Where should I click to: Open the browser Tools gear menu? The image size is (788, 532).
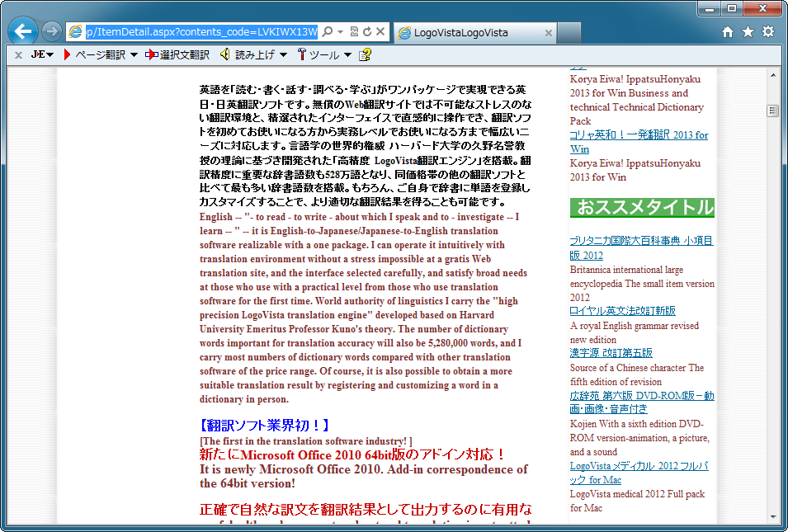point(768,31)
